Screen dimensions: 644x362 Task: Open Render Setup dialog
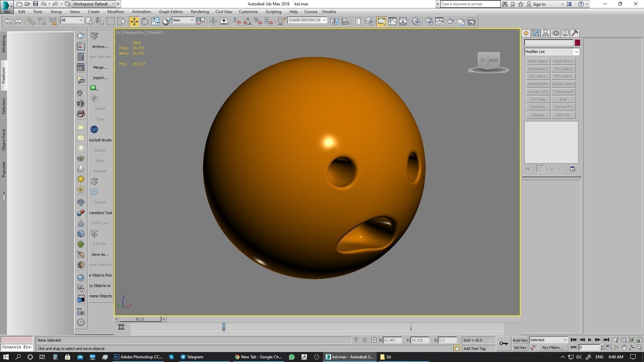429,21
